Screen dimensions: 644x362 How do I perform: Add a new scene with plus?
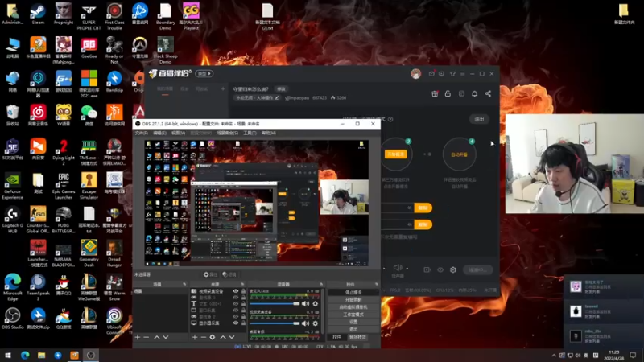coord(138,337)
